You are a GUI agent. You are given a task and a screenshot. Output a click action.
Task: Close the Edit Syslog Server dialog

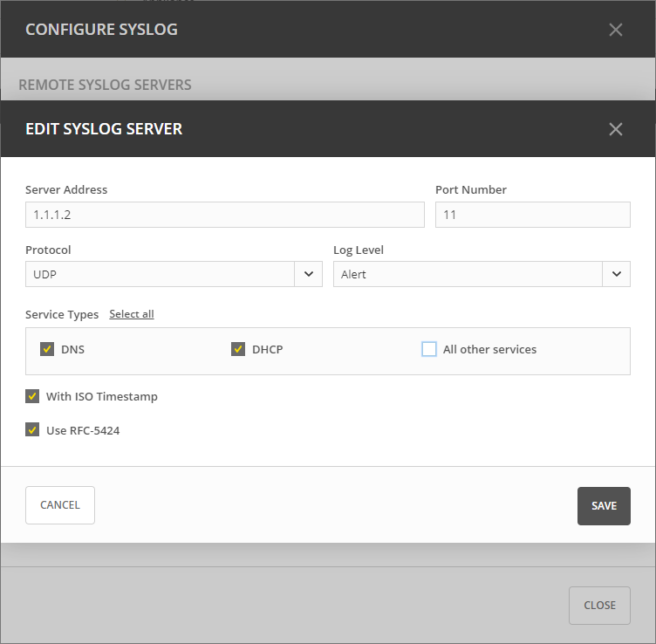616,129
